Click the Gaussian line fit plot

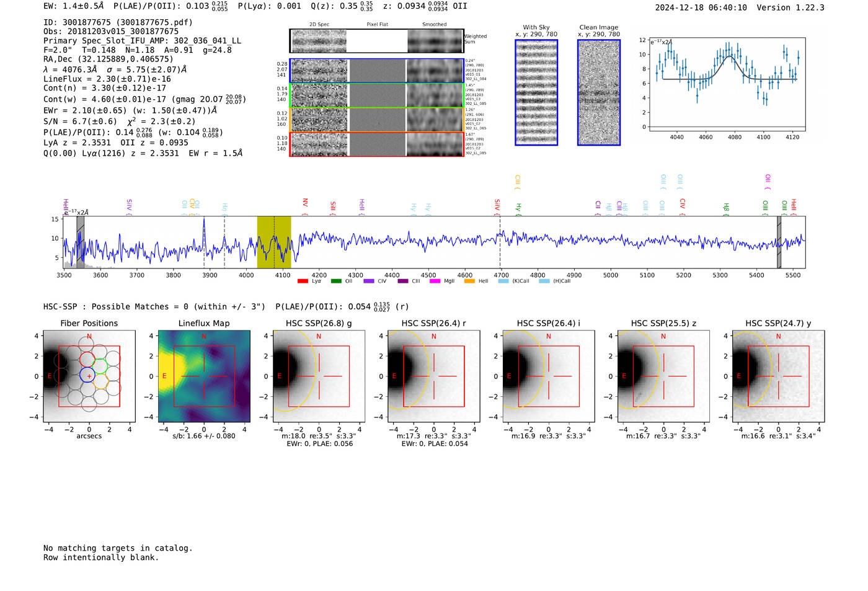tap(727, 84)
